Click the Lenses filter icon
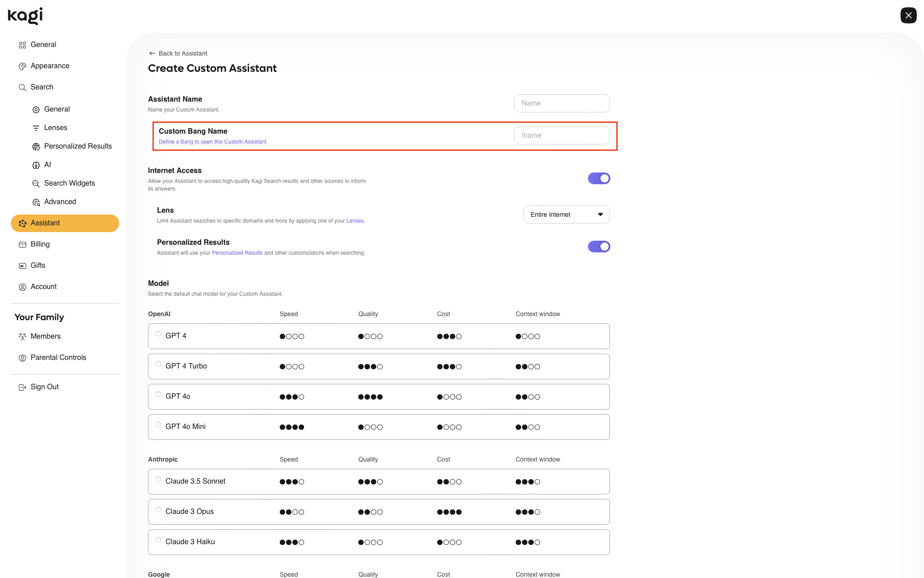Screen dimensions: 924x578 coord(36,128)
